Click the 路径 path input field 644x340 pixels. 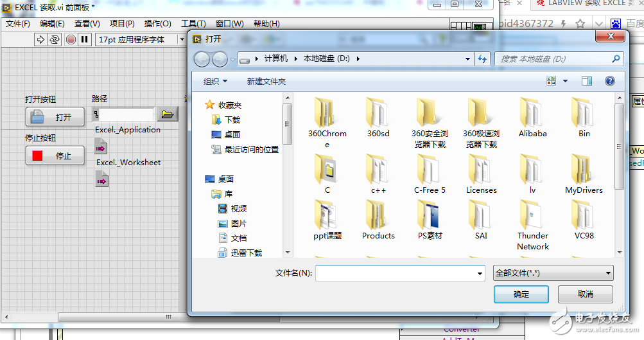click(126, 114)
